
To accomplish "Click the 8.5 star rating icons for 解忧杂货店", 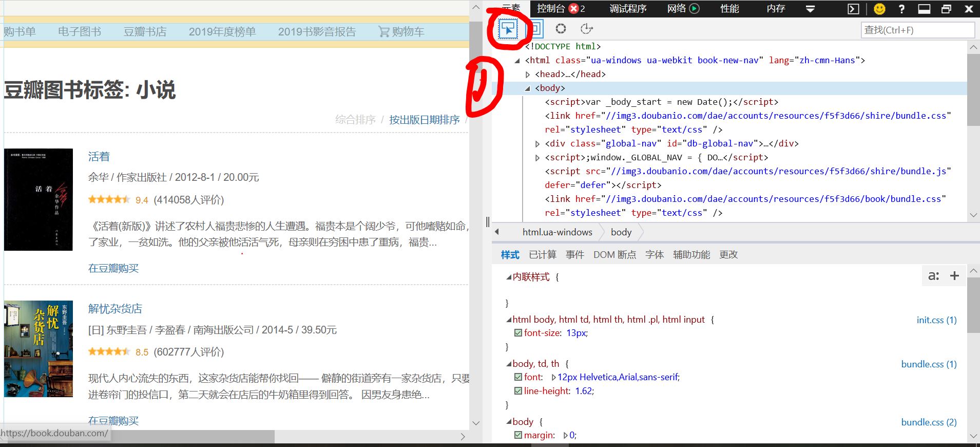I will pos(109,351).
